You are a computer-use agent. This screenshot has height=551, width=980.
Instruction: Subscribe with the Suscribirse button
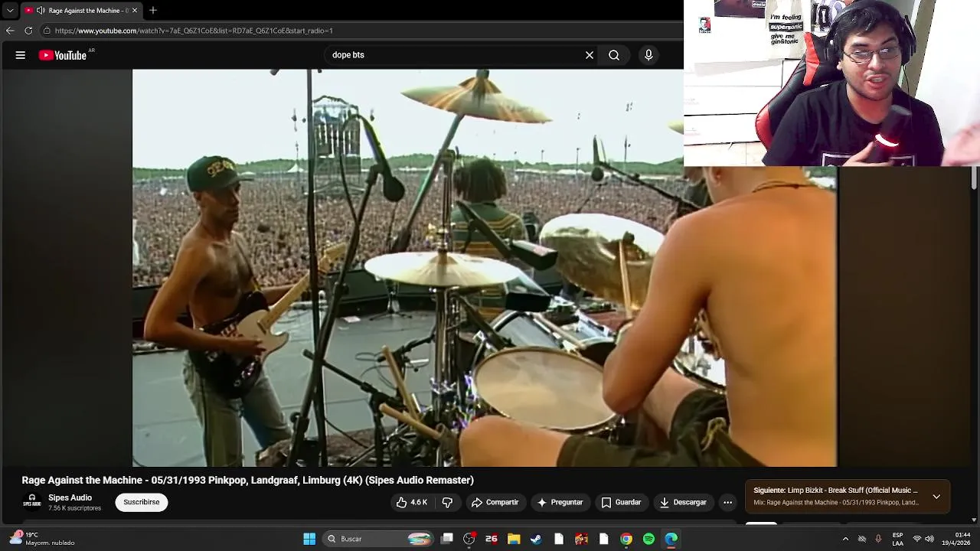tap(142, 502)
